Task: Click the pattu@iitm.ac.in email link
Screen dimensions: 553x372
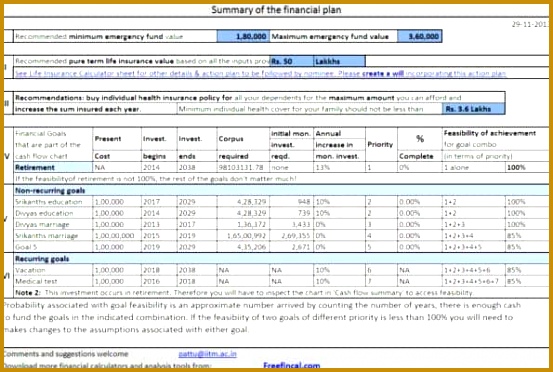Action: coord(207,354)
